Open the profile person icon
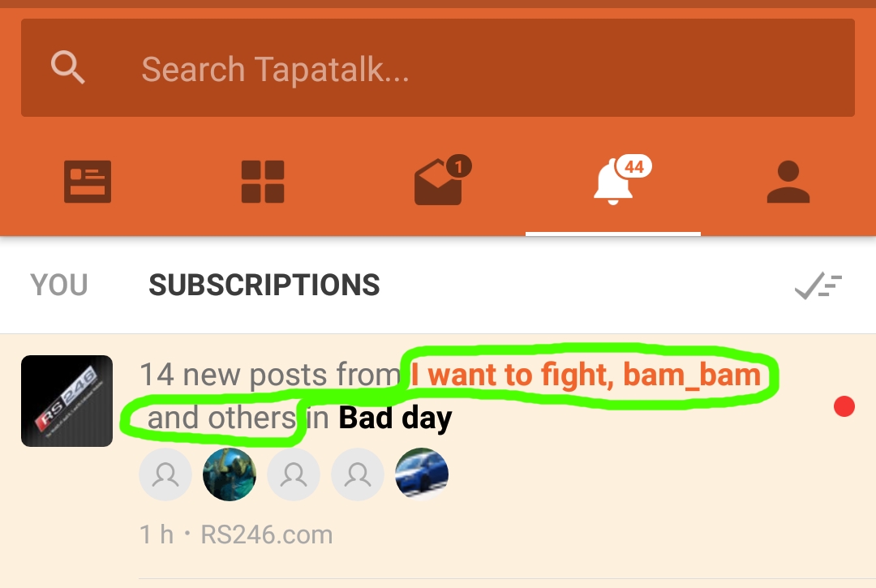Viewport: 876px width, 588px height. (788, 182)
